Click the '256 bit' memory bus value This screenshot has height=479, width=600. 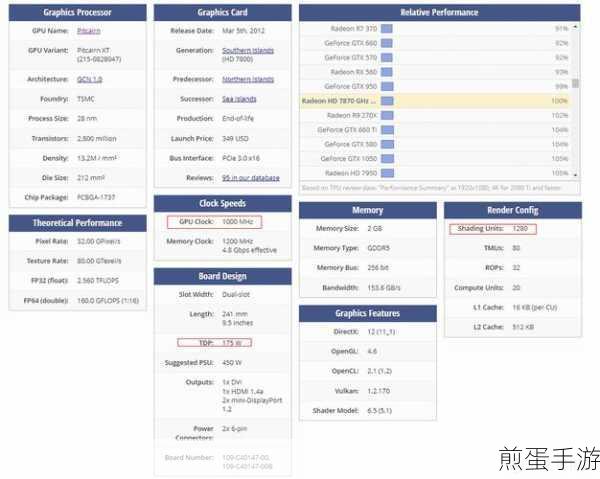click(x=378, y=268)
